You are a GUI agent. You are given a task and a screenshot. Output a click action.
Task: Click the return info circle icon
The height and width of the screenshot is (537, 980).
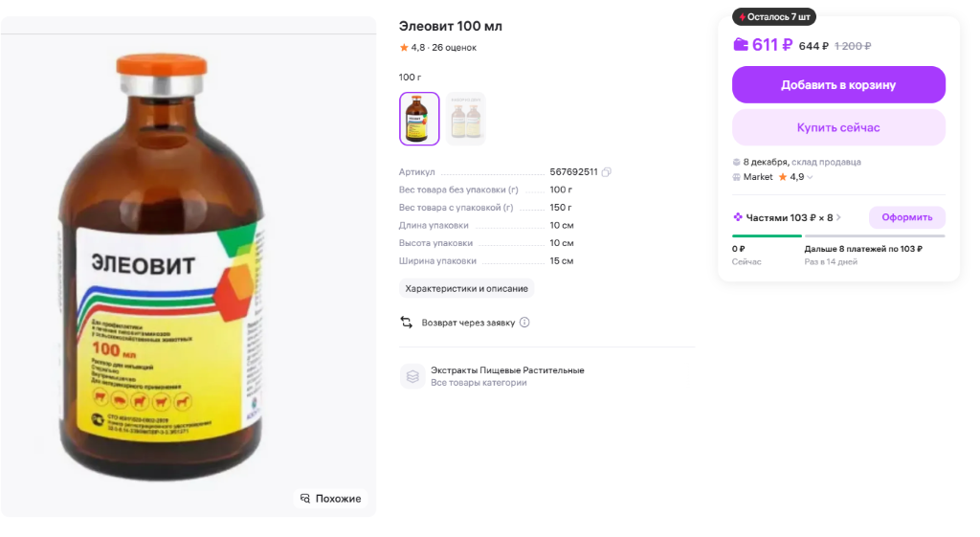coord(524,323)
